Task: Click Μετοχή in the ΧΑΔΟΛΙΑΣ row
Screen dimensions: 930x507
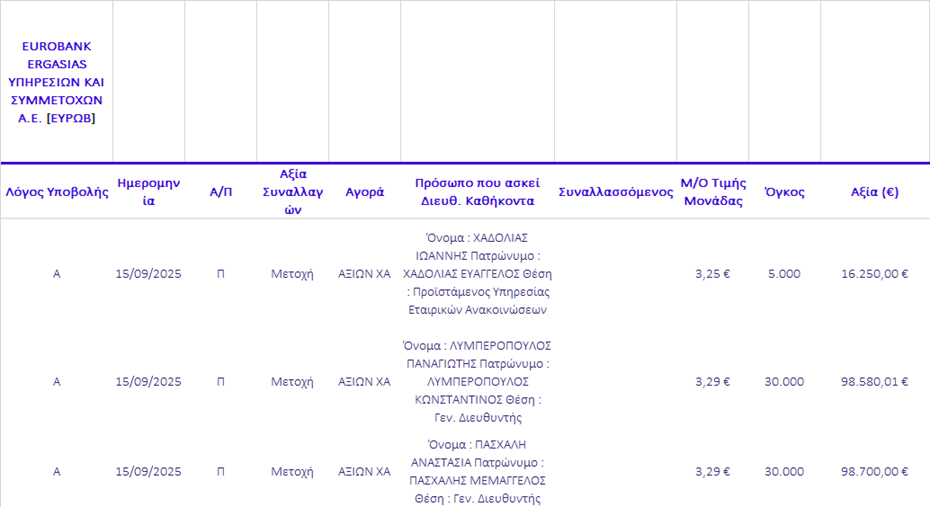Action: [292, 274]
